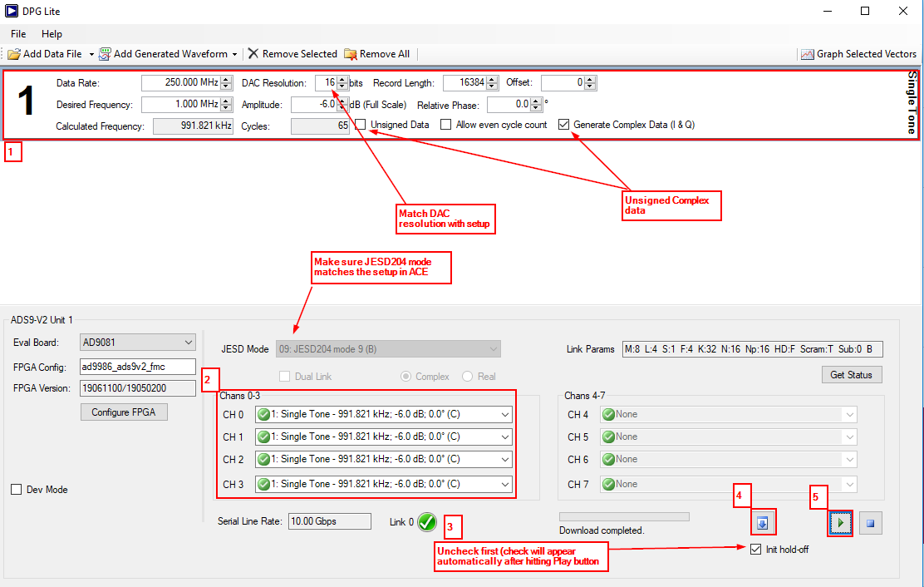Viewport: 924px width, 587px height.
Task: Click the Configure FPGA button
Action: click(124, 412)
